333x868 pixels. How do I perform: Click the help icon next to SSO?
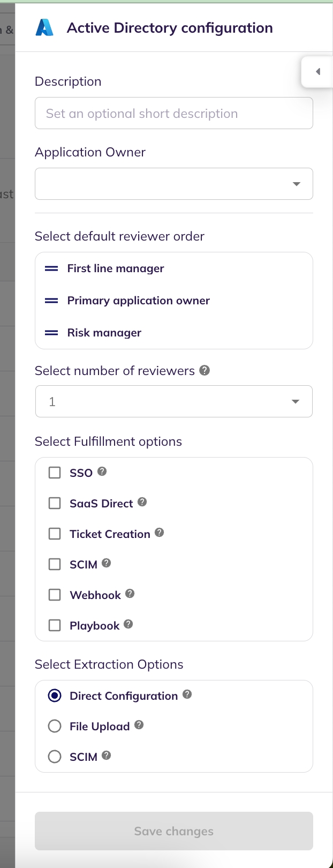[102, 472]
